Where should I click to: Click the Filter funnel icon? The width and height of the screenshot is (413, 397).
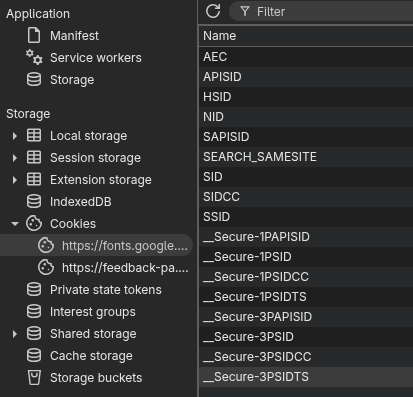click(x=245, y=12)
